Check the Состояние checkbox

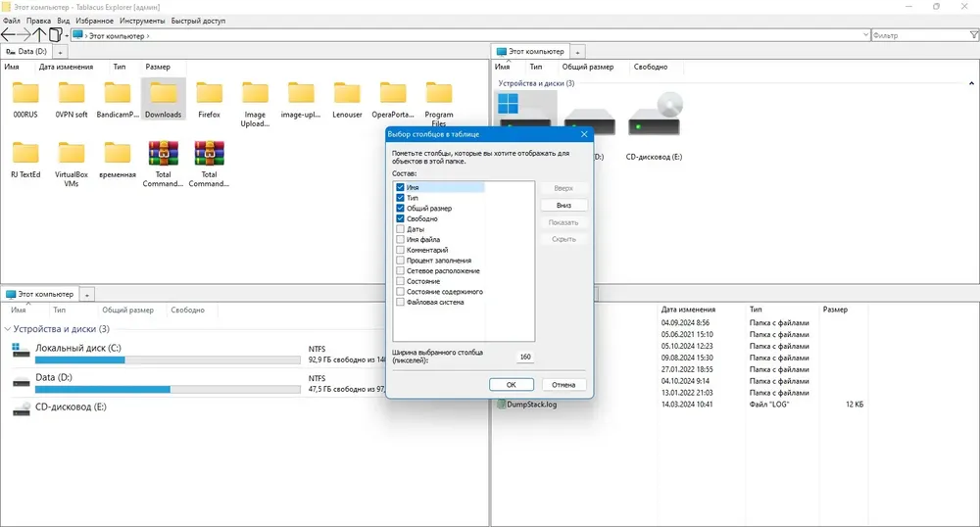tap(400, 281)
